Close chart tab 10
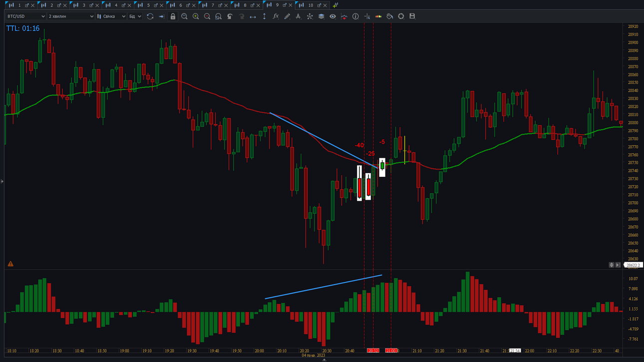 325,5
